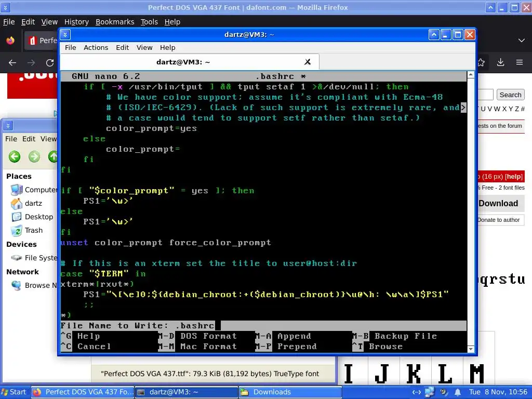Click the taskbar clock

point(498,392)
